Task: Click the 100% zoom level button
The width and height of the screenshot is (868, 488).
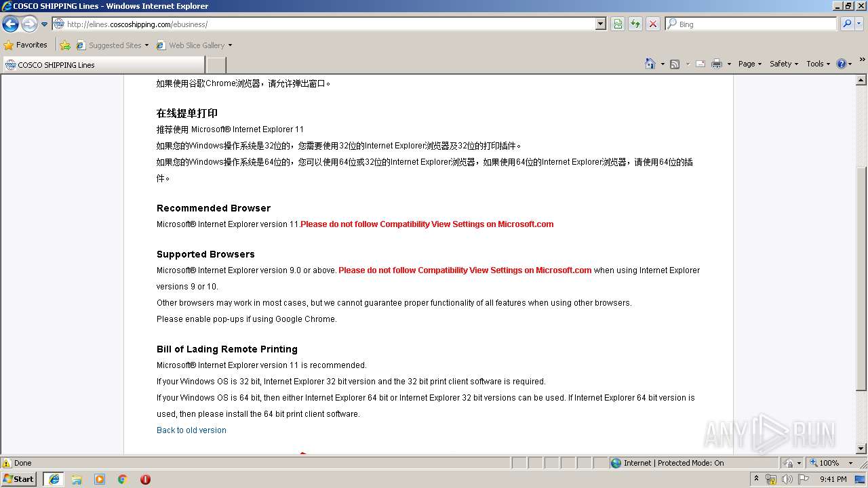Action: point(824,463)
